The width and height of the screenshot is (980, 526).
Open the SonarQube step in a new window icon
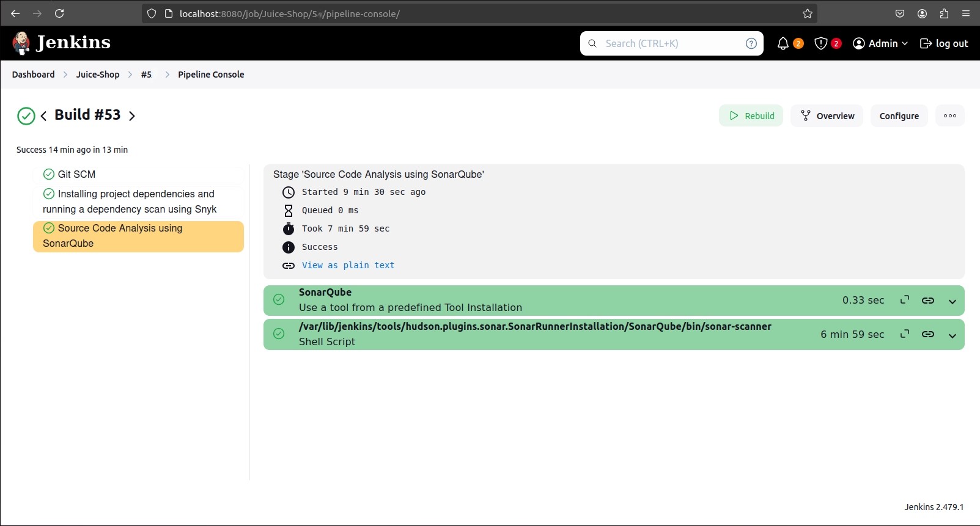pos(905,299)
